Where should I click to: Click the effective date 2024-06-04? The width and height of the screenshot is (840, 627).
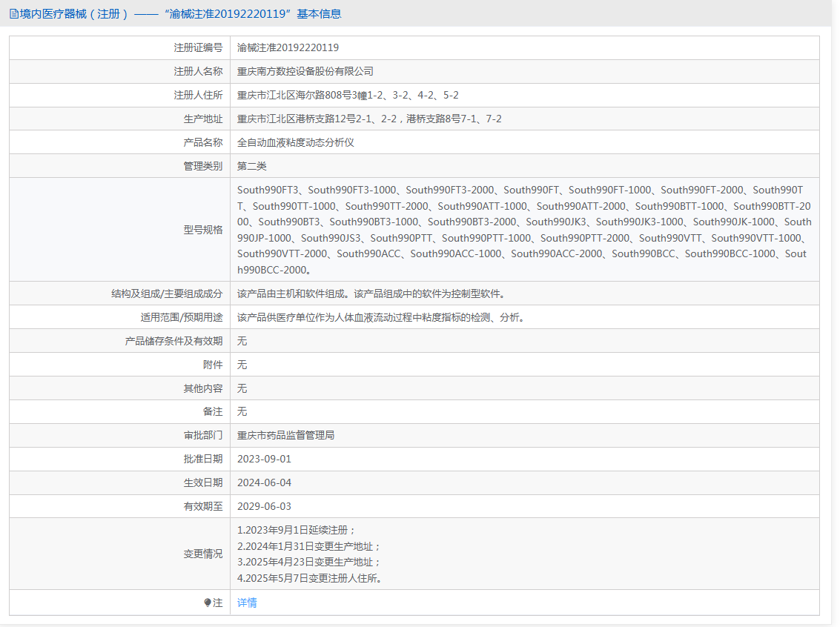pyautogui.click(x=265, y=483)
